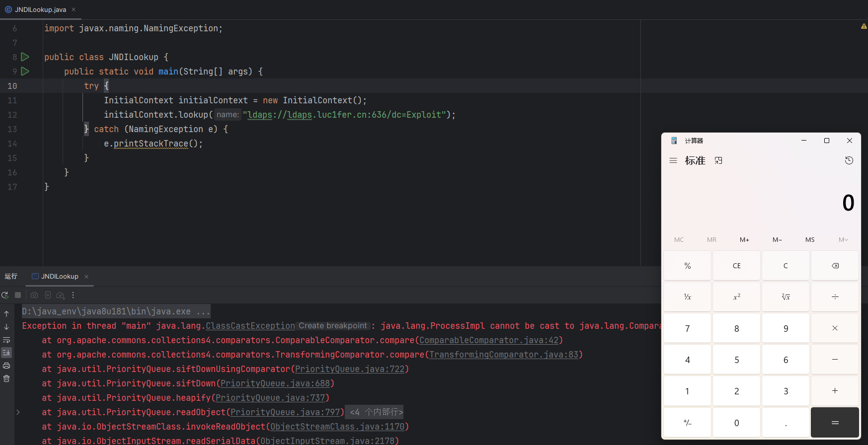Image resolution: width=868 pixels, height=445 pixels.
Task: Stop the running process
Action: point(18,295)
